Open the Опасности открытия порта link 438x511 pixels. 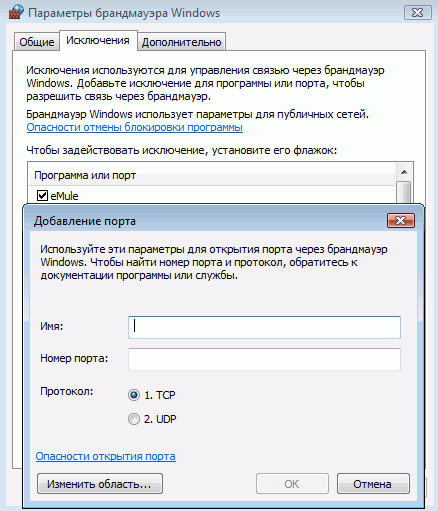pyautogui.click(x=106, y=456)
